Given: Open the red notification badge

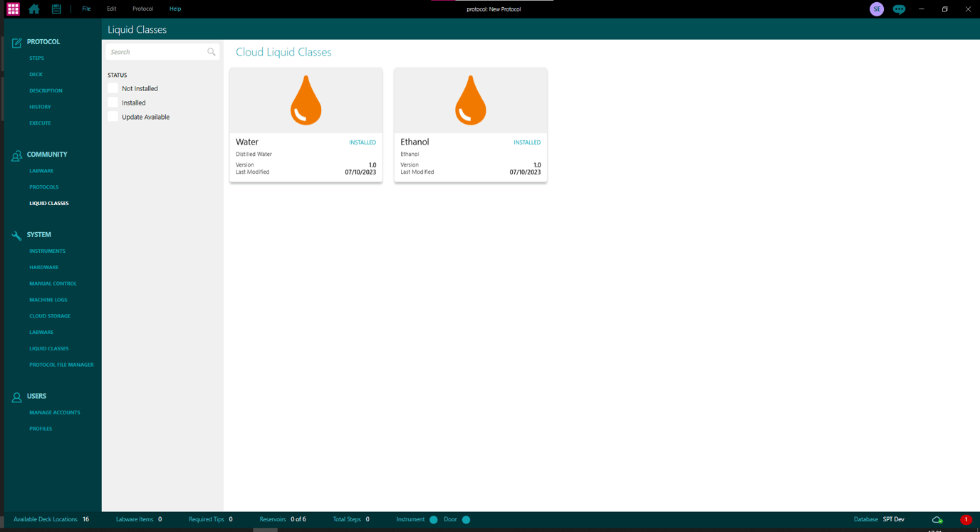Looking at the screenshot, I should click(965, 520).
